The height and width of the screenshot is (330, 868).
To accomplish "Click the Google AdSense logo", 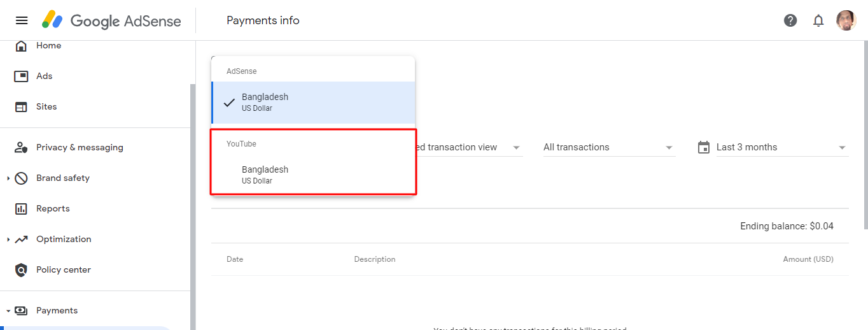I will (111, 20).
